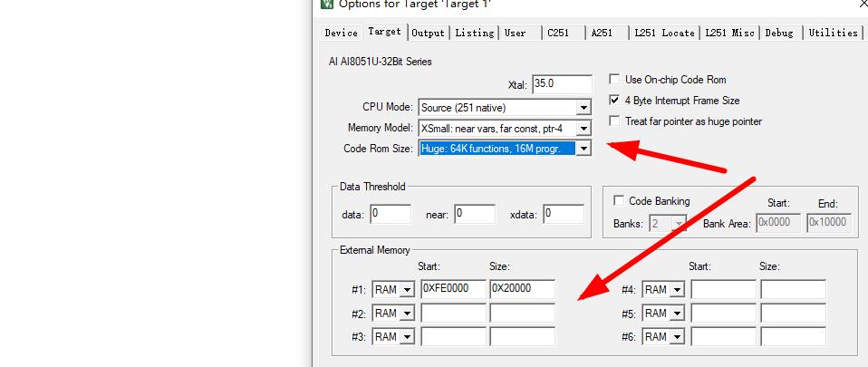Open the C251 tab
This screenshot has width=868, height=367.
[558, 33]
